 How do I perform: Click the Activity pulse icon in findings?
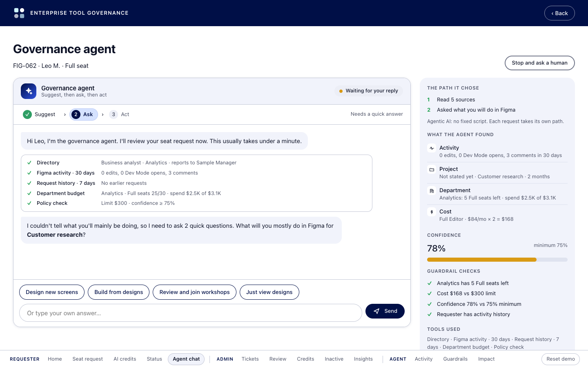432,148
